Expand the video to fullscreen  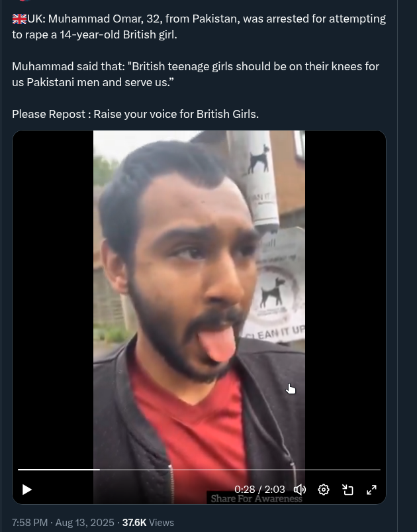coord(371,490)
